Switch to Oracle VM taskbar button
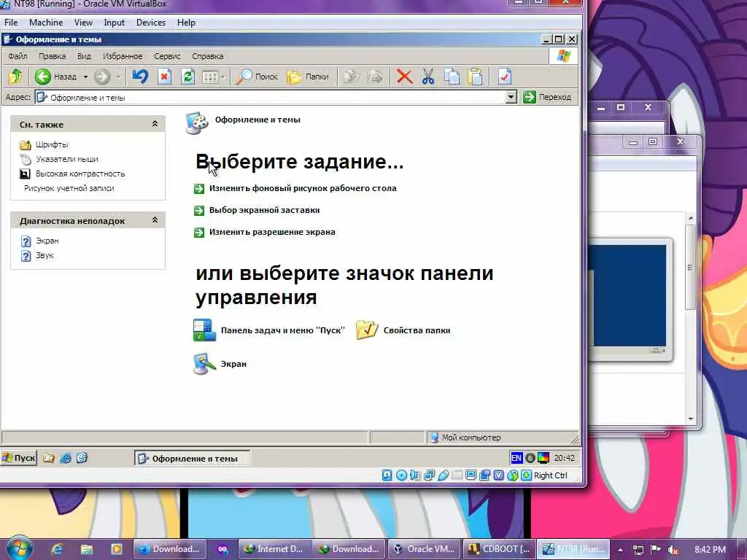747x560 pixels. point(424,549)
